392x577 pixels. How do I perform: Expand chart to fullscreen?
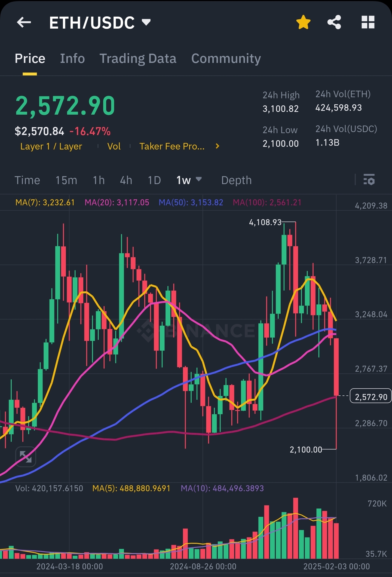(26, 457)
